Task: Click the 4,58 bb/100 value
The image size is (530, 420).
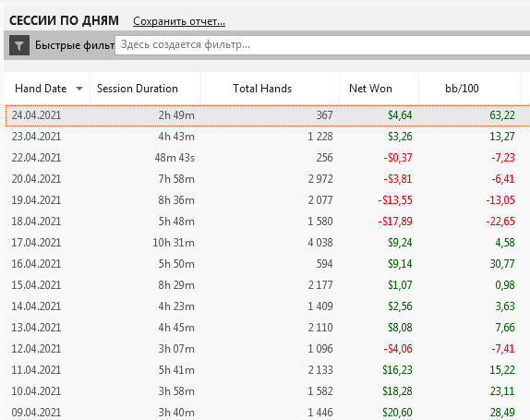Action: coord(505,243)
